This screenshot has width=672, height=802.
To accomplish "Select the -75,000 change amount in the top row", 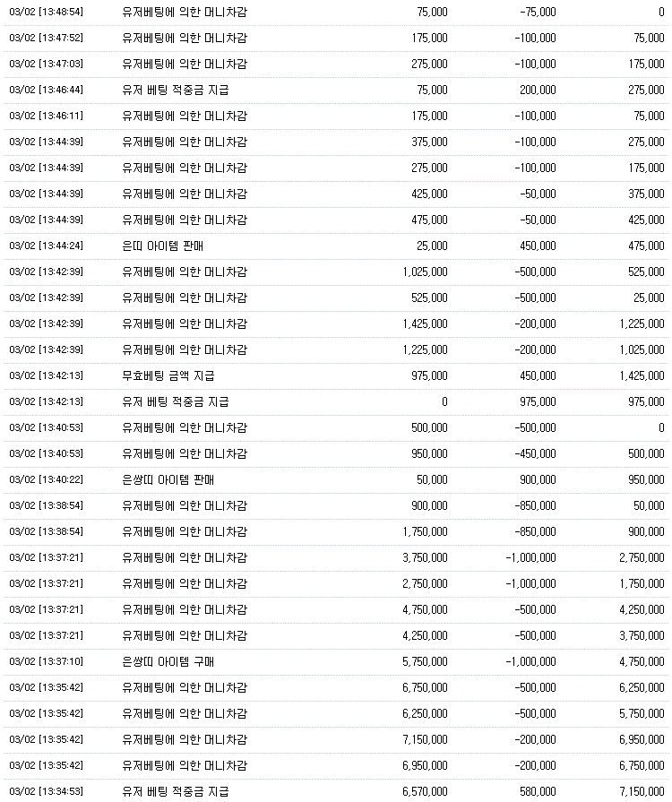I will pos(538,12).
